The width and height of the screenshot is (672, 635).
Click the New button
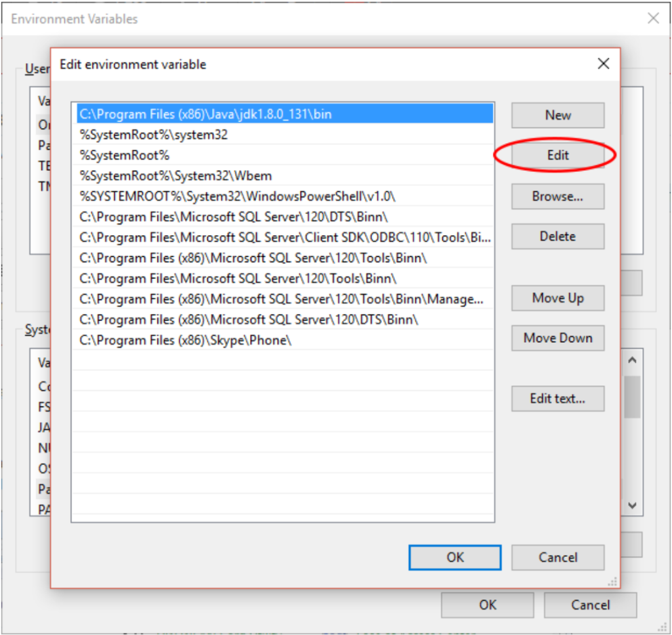coord(557,116)
